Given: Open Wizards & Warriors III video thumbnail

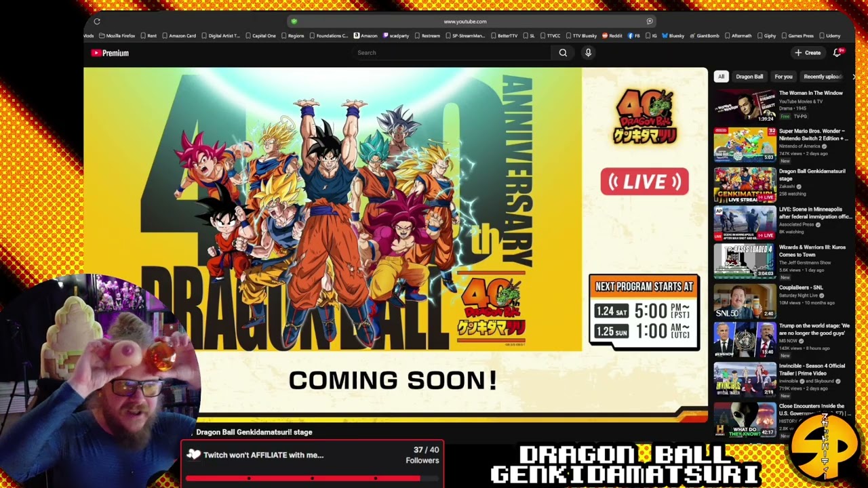Looking at the screenshot, I should 745,262.
